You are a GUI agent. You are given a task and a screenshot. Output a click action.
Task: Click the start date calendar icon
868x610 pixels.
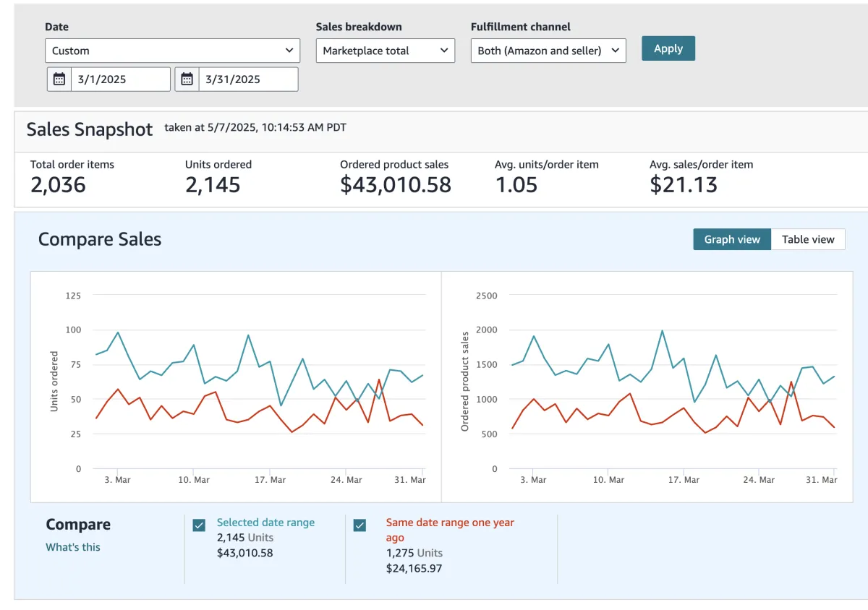coord(59,80)
